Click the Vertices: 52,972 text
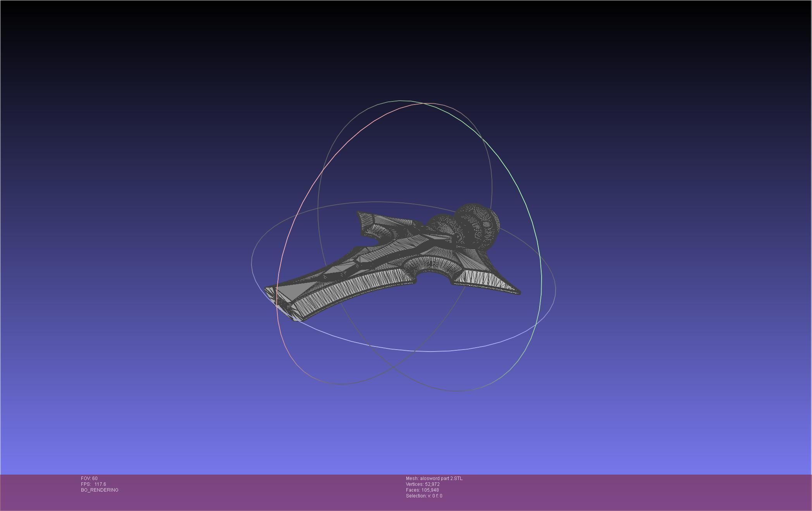This screenshot has width=812, height=511. (423, 484)
